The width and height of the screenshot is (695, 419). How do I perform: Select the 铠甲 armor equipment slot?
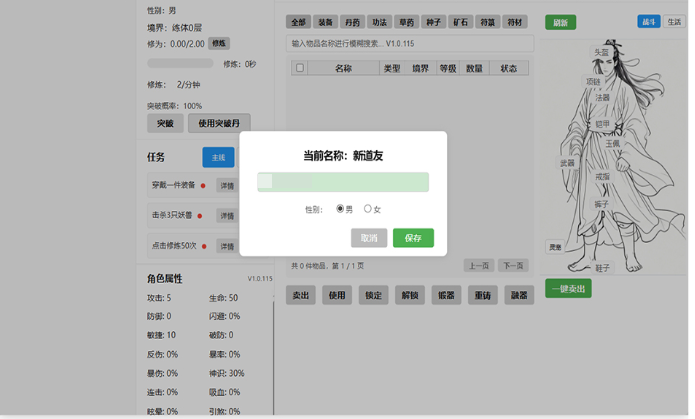[602, 124]
